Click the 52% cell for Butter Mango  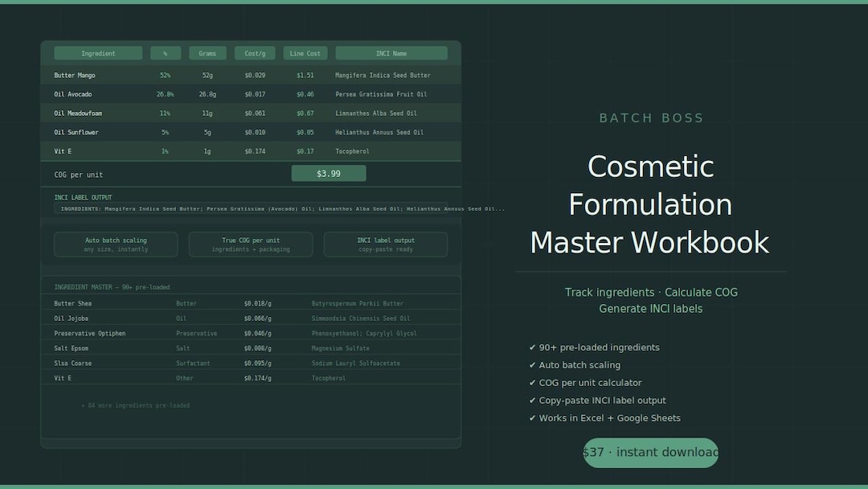(165, 76)
